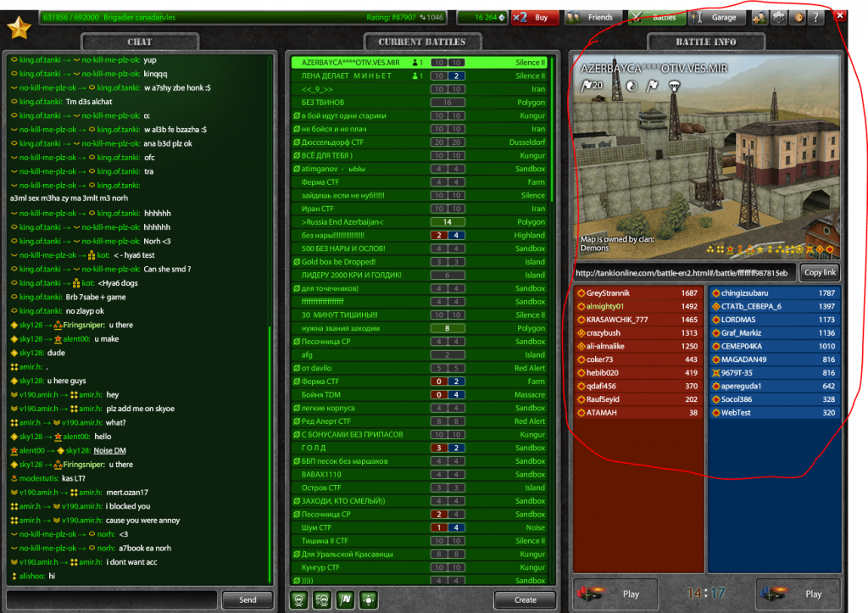Toggle the Control Points mode filter
Screen dimensions: 868x613
pyautogui.click(x=368, y=599)
